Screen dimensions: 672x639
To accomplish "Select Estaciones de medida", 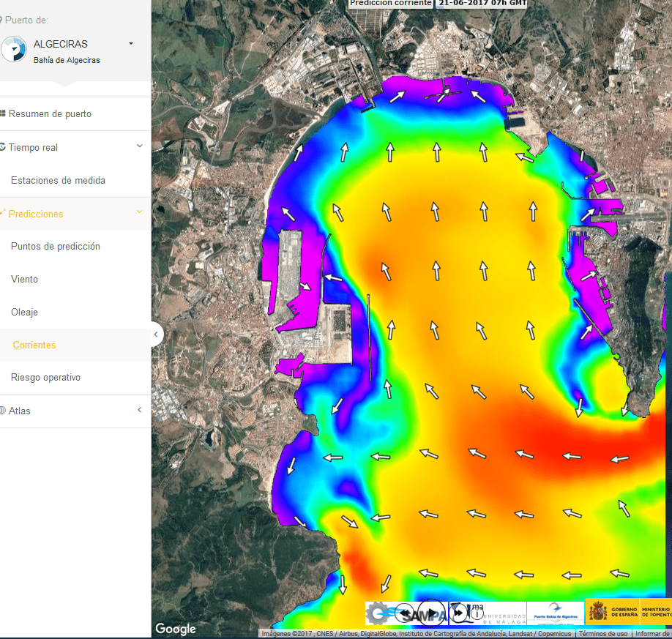I will [58, 180].
